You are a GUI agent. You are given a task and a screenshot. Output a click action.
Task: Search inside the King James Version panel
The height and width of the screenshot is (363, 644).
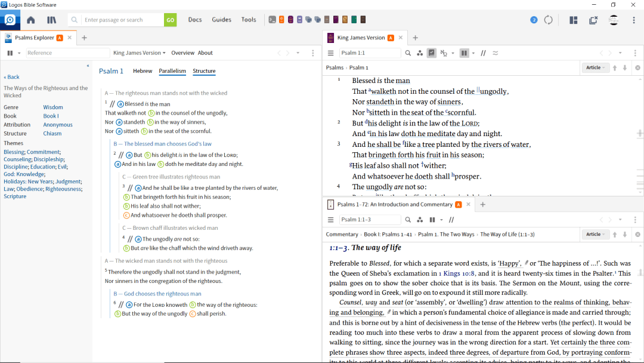[408, 53]
